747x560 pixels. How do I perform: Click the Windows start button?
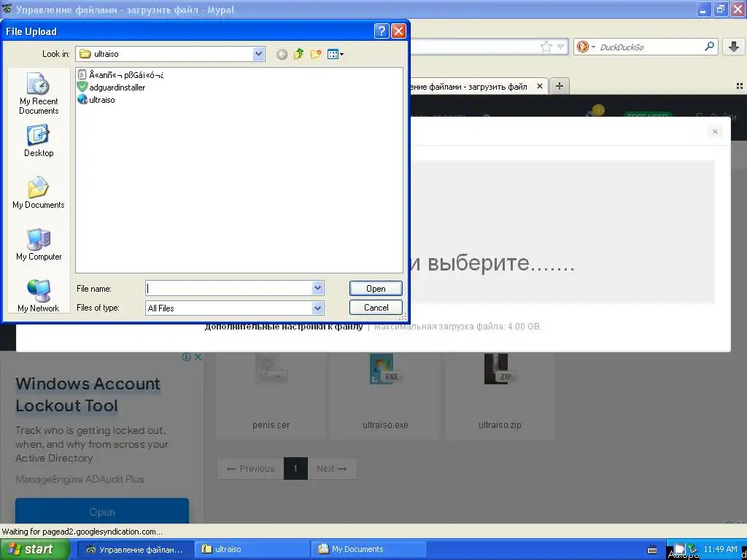click(35, 549)
